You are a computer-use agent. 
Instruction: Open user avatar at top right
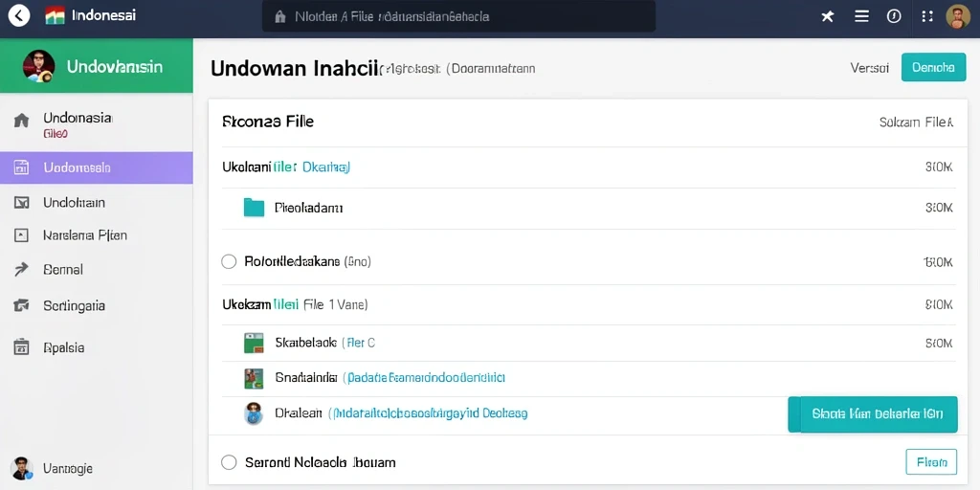(x=958, y=16)
